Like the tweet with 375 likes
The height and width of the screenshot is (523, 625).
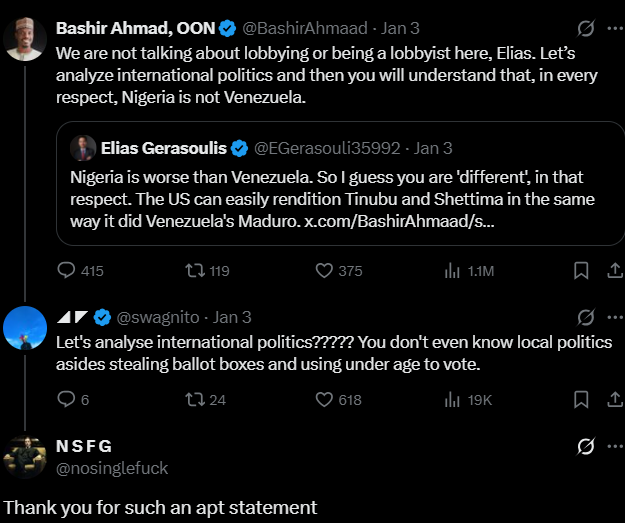(x=324, y=270)
